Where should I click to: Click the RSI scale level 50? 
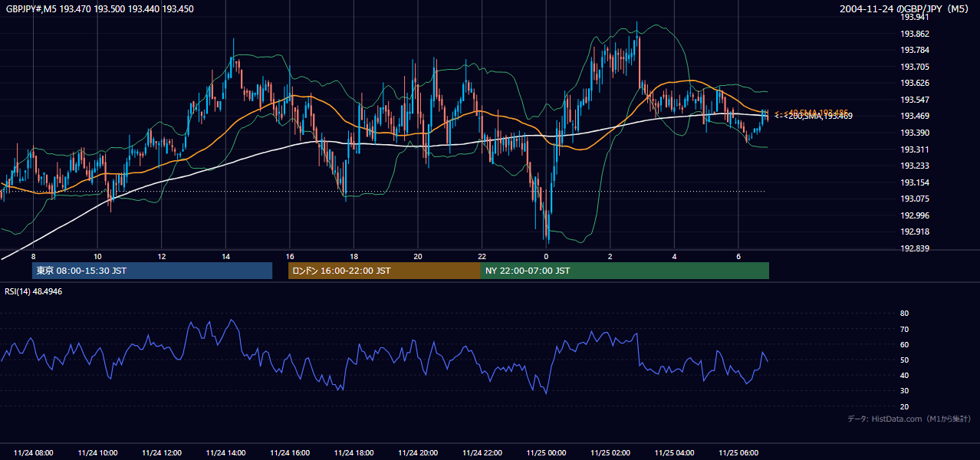click(x=904, y=360)
